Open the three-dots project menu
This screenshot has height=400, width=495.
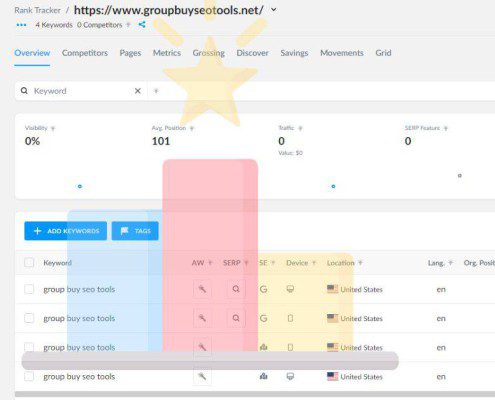pos(21,25)
